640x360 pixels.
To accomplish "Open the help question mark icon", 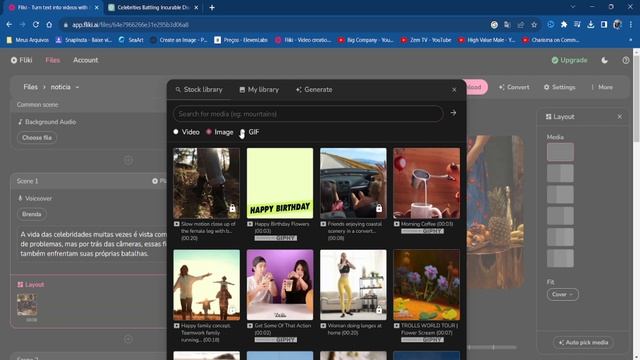I will [626, 60].
